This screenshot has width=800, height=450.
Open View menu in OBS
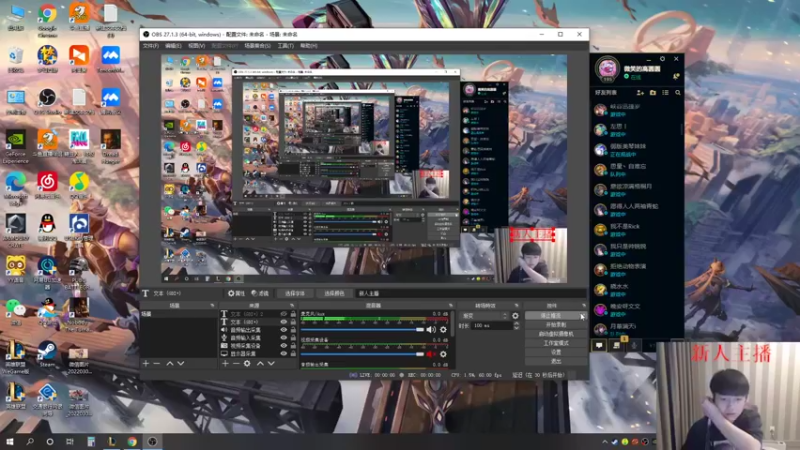pyautogui.click(x=196, y=46)
